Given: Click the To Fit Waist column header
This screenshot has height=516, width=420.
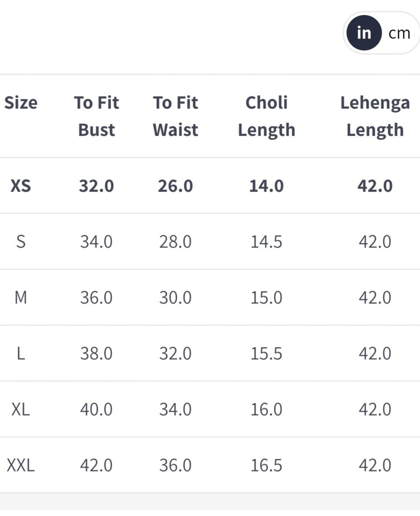Looking at the screenshot, I should [x=175, y=116].
